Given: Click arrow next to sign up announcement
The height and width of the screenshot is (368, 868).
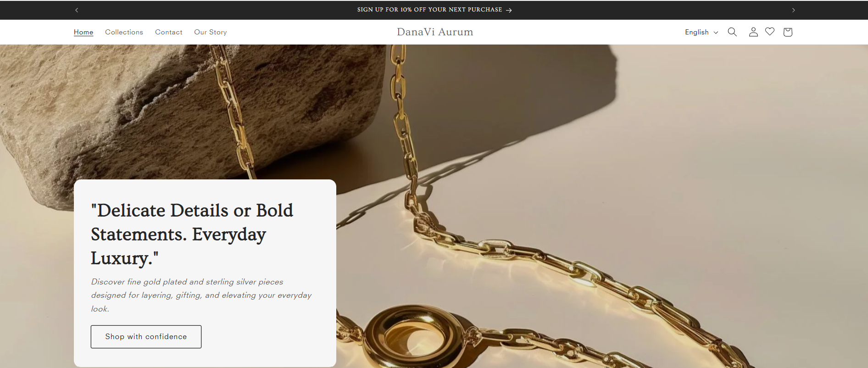Looking at the screenshot, I should click(509, 10).
